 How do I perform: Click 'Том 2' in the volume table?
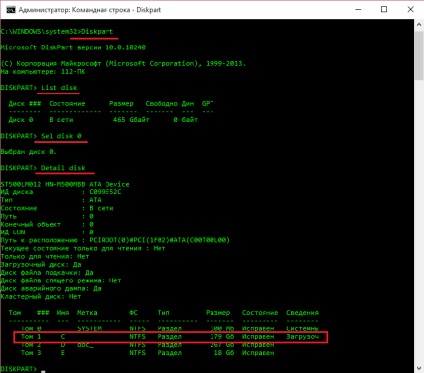tap(31, 344)
